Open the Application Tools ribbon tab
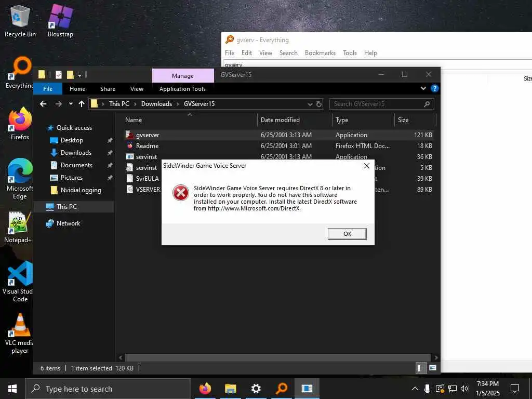Screen dimensions: 532x399 tap(182, 89)
